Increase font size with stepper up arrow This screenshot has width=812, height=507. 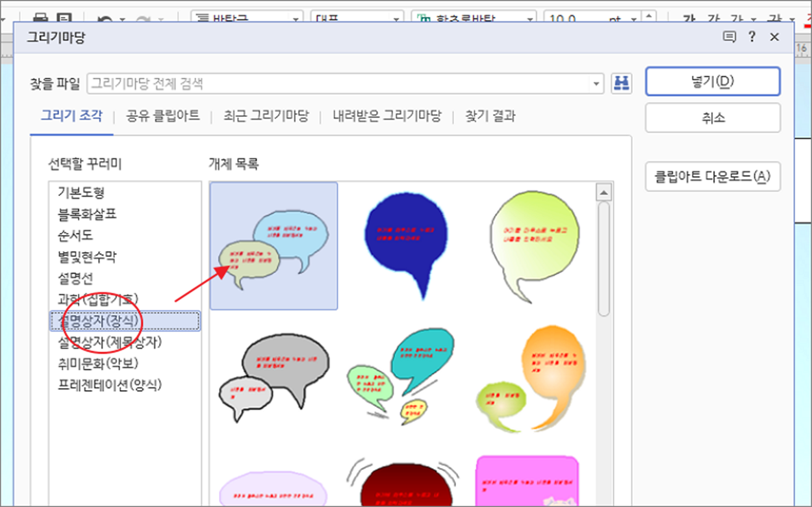point(648,16)
